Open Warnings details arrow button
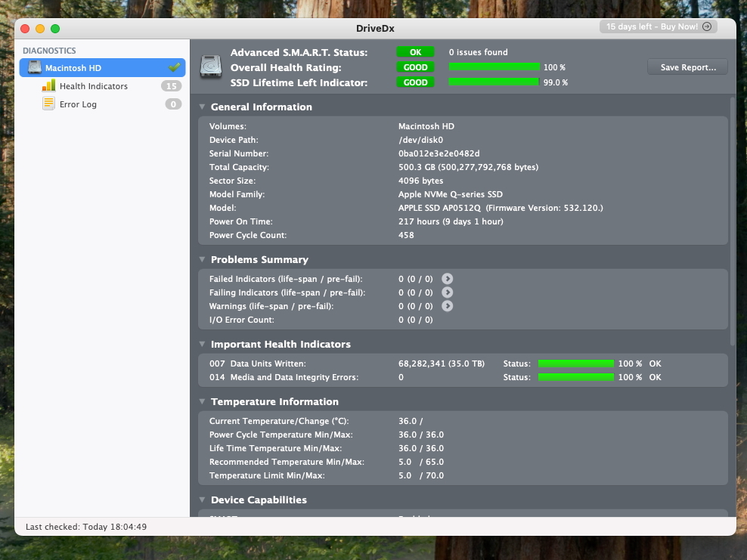747x560 pixels. coord(447,306)
